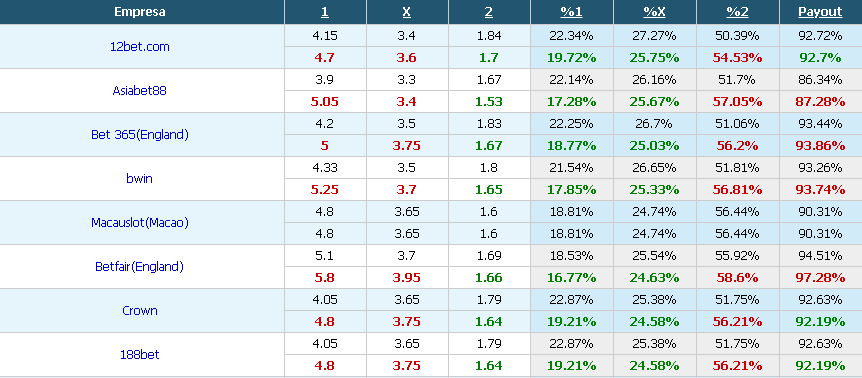Click 12bet.com's green 1.7 away odds
This screenshot has width=862, height=378.
tap(489, 58)
